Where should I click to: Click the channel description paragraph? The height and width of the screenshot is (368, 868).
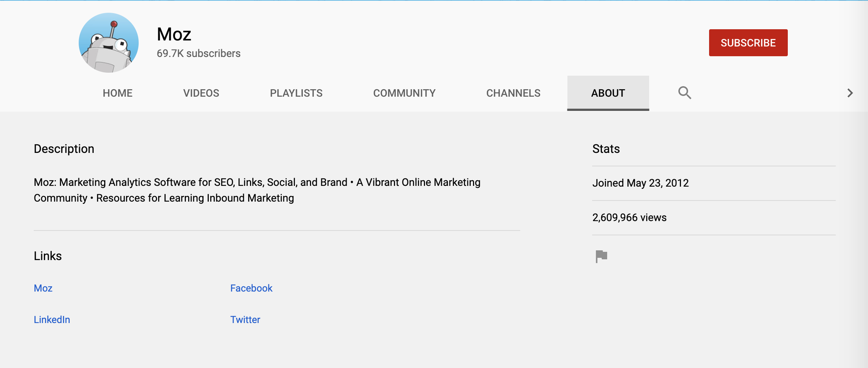pyautogui.click(x=257, y=190)
